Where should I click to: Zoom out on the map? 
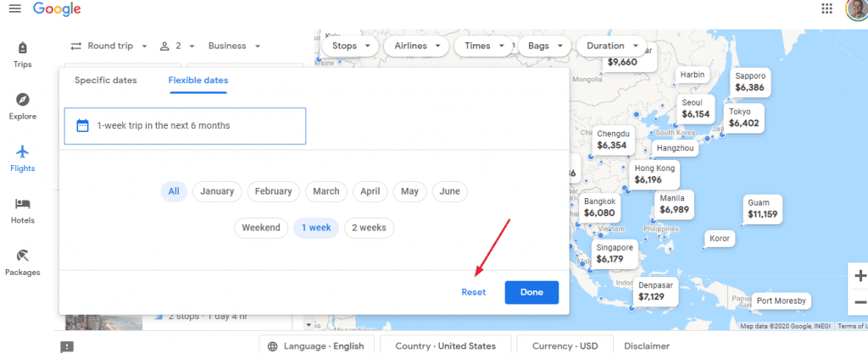coord(860,302)
